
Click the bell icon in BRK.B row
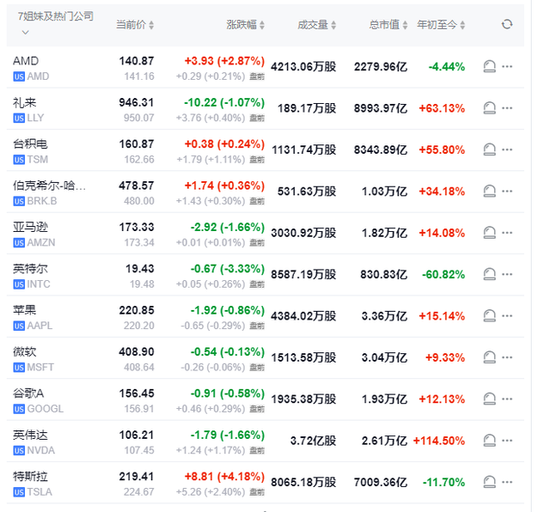pyautogui.click(x=489, y=191)
